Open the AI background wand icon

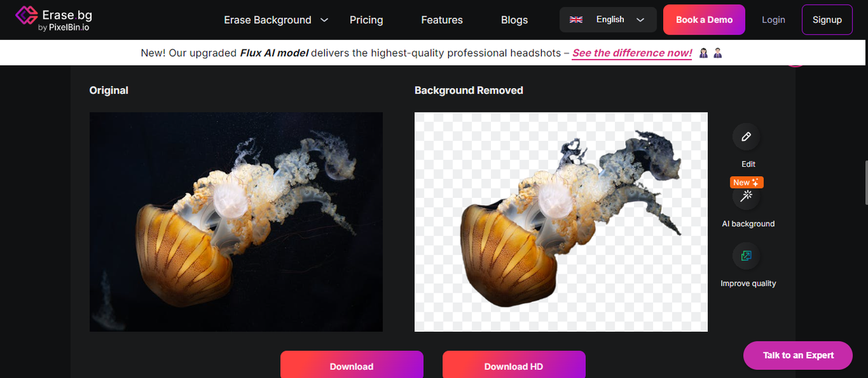coord(746,196)
